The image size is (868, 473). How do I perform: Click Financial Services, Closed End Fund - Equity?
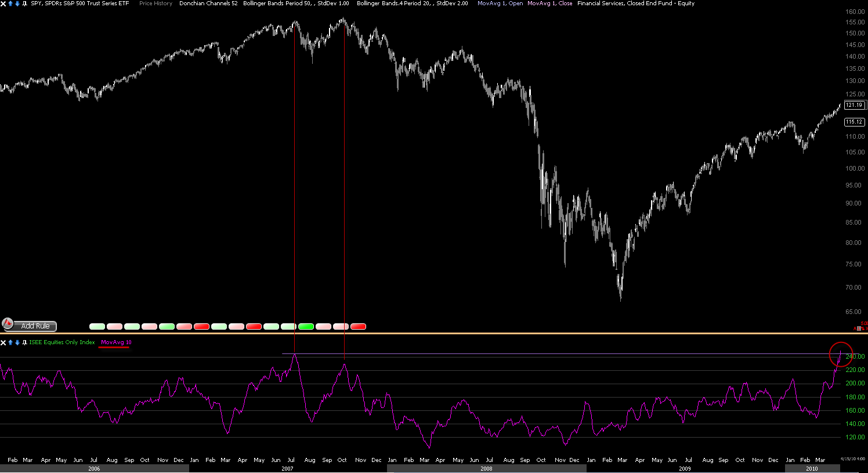[x=636, y=3]
